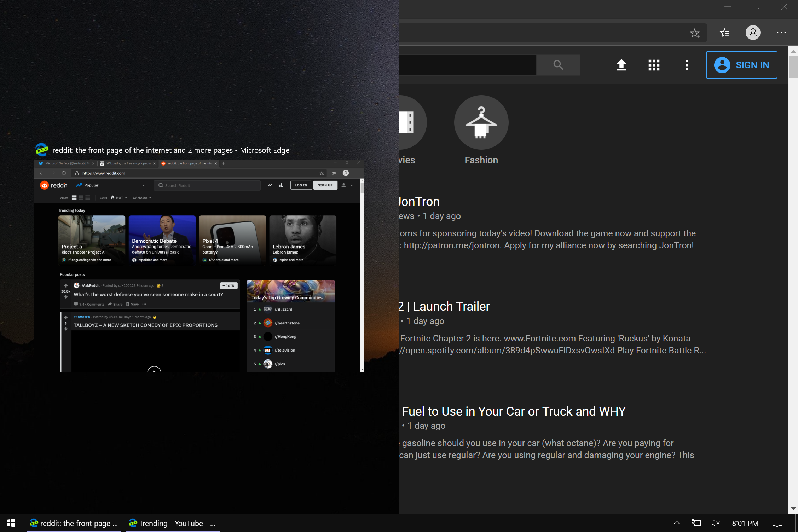This screenshot has height=532, width=798.
Task: Open the CANADA location dropdown
Action: pyautogui.click(x=141, y=198)
